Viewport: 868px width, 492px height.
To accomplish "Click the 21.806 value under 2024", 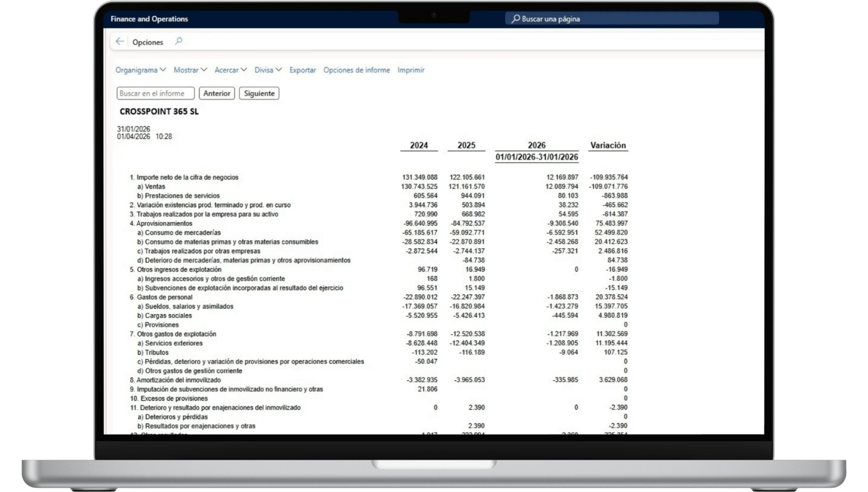I will pyautogui.click(x=427, y=390).
